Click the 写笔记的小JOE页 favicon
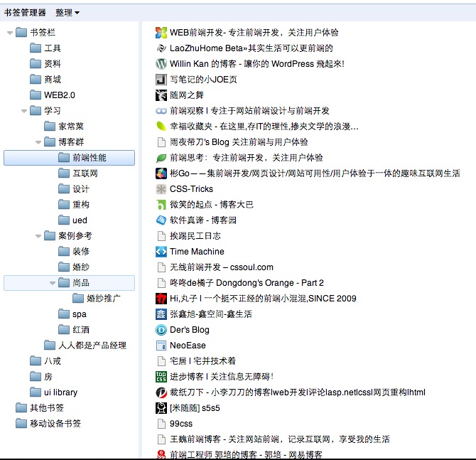The width and height of the screenshot is (476, 460). tap(161, 80)
